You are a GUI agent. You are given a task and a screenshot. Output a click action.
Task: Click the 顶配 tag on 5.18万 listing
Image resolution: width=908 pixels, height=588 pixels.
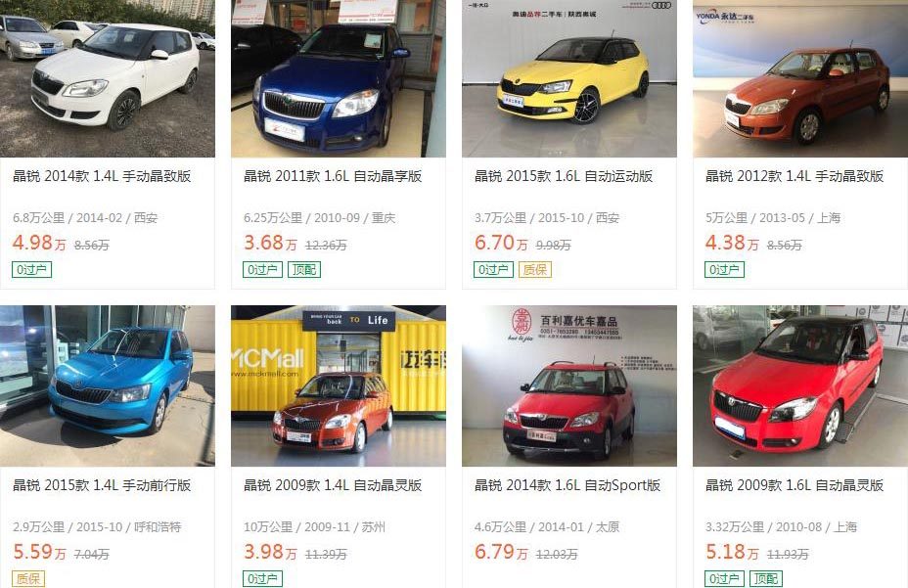765,579
